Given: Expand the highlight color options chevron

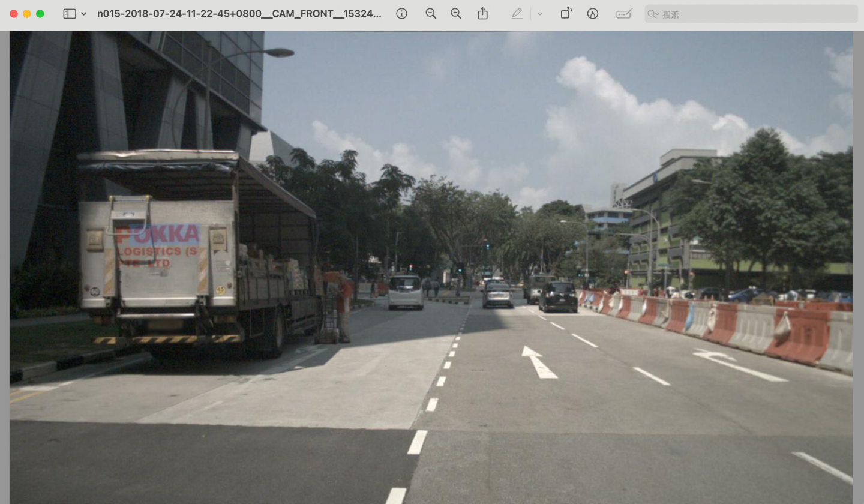Looking at the screenshot, I should coord(540,14).
